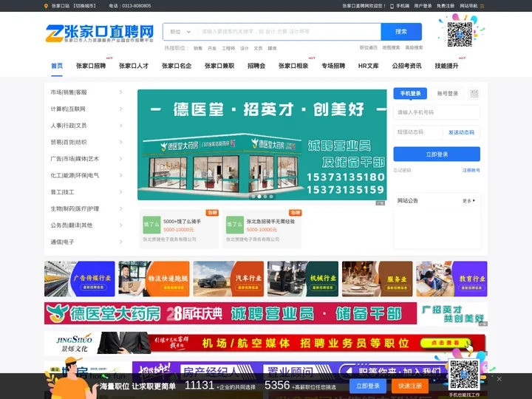Expand the 市场|销售|客服 category
The height and width of the screenshot is (399, 532).
pos(86,92)
